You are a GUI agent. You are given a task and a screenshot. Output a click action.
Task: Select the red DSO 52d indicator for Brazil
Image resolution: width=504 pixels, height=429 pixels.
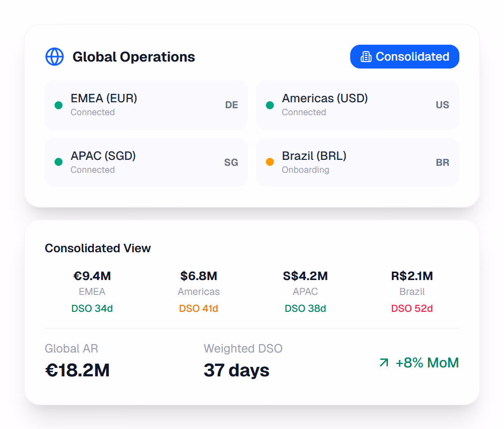pyautogui.click(x=412, y=308)
